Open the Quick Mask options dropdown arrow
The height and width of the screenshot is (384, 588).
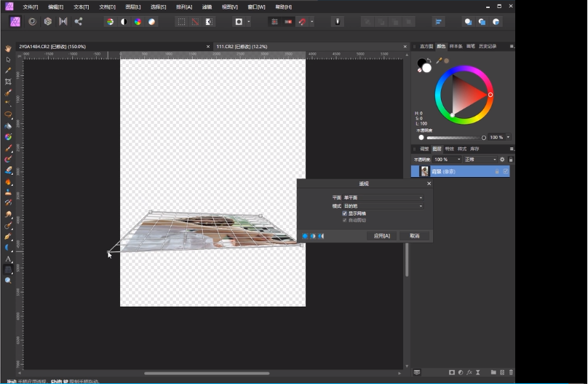coord(249,22)
